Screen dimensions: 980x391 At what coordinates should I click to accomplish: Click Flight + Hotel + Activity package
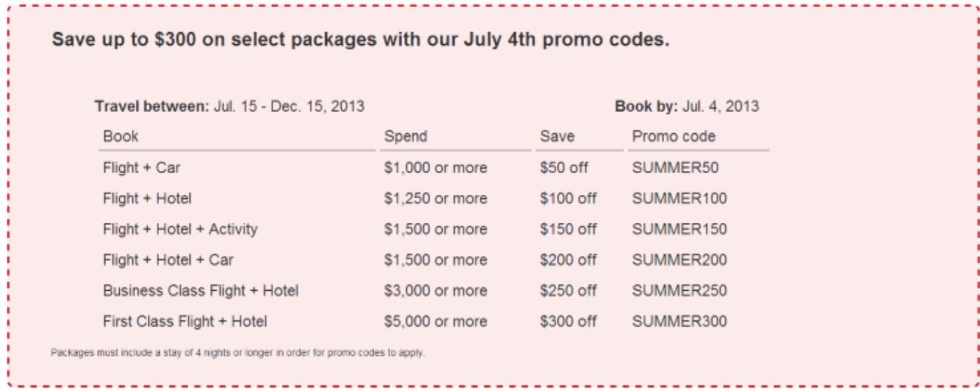coord(180,229)
